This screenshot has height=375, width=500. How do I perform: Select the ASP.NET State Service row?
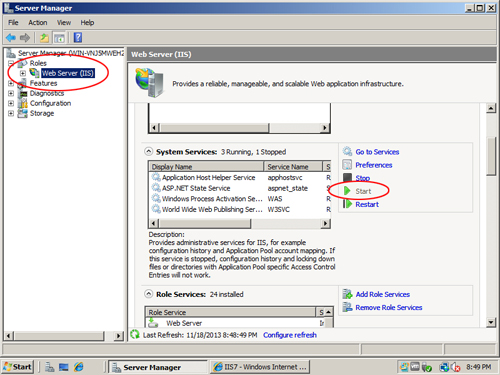coord(240,188)
